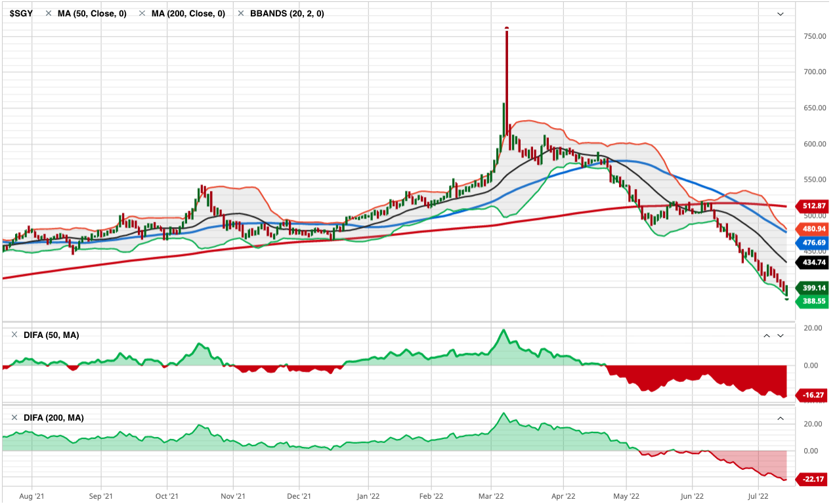Open MA (50, Close, 0) indicator settings

[92, 13]
